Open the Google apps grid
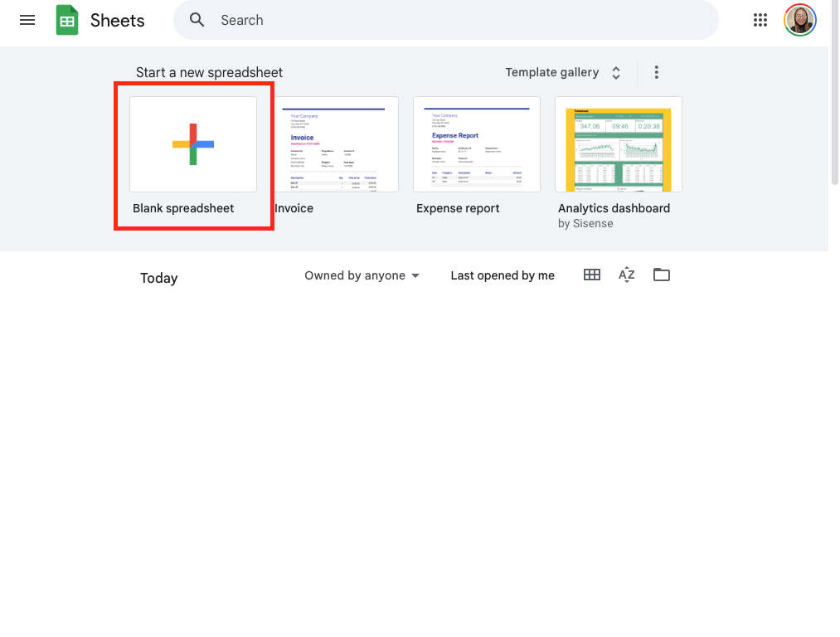The width and height of the screenshot is (840, 637). coord(760,21)
